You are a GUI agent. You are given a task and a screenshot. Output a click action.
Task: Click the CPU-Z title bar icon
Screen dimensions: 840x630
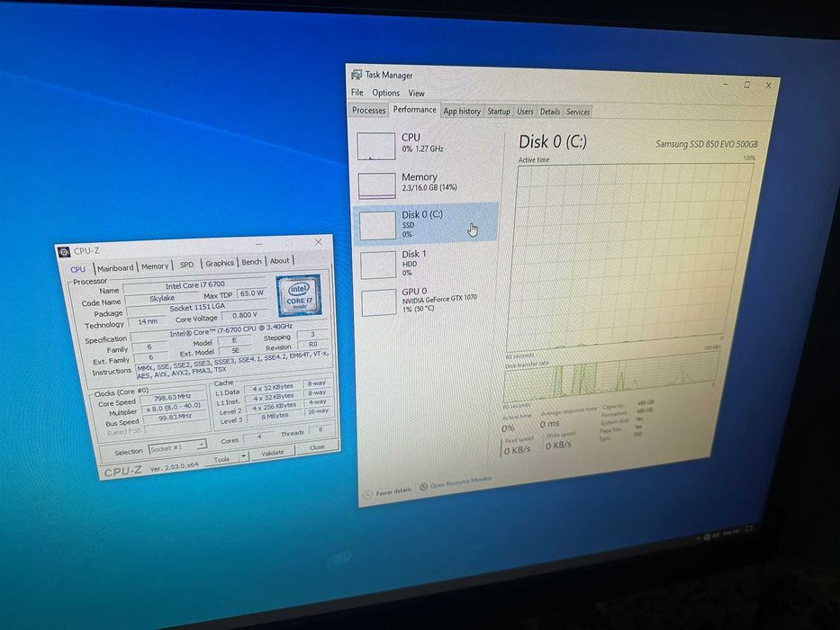coord(64,251)
